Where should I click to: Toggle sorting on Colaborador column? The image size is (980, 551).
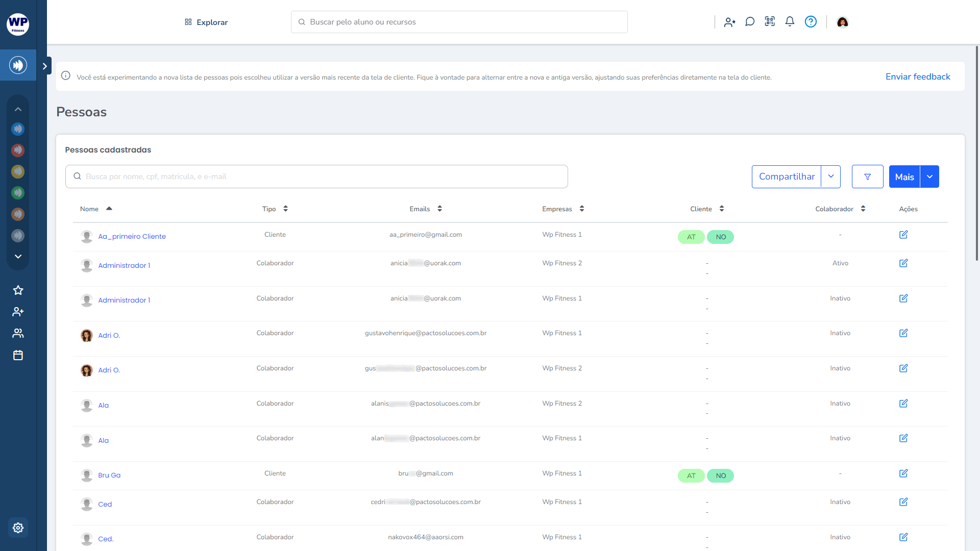(863, 209)
